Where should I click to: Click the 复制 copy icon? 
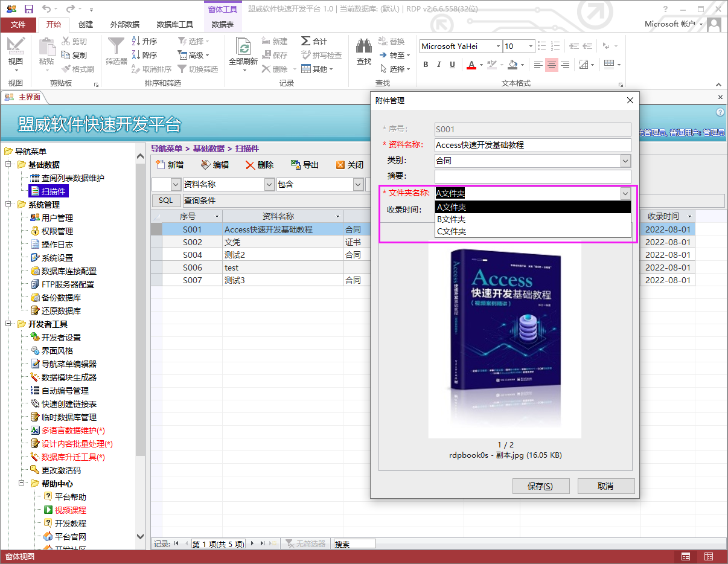point(74,55)
